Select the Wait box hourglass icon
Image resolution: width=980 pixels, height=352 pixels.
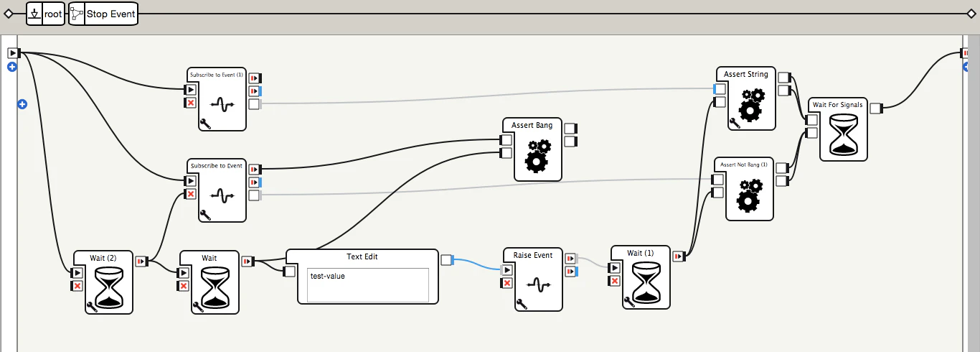coord(215,287)
